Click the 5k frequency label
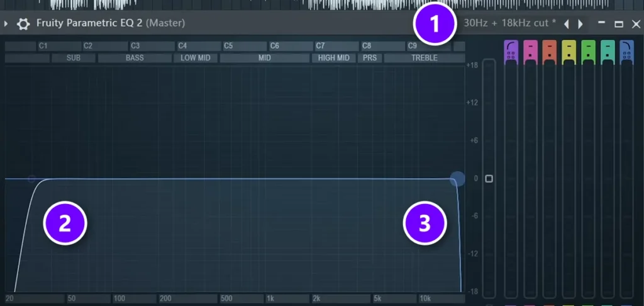This screenshot has height=306, width=644. (377, 299)
